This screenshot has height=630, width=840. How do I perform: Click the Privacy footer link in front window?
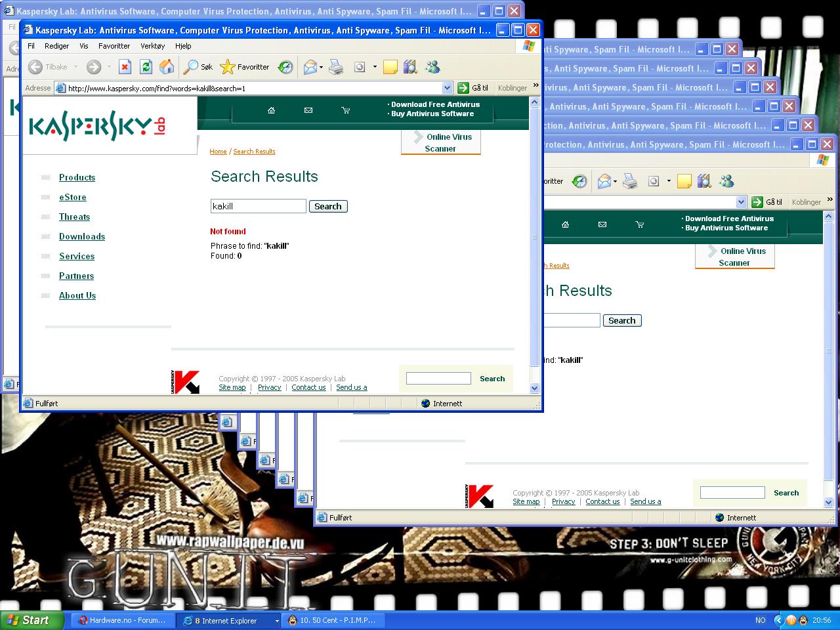point(269,387)
